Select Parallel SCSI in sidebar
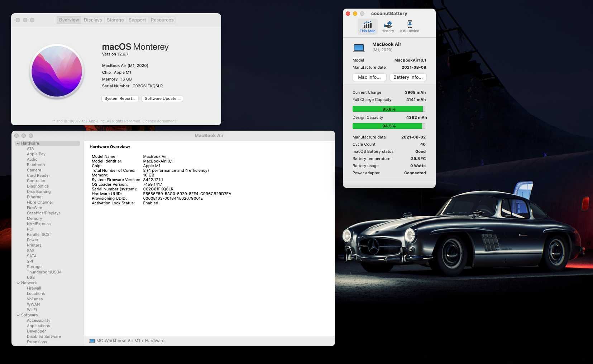This screenshot has height=364, width=593. pos(39,234)
